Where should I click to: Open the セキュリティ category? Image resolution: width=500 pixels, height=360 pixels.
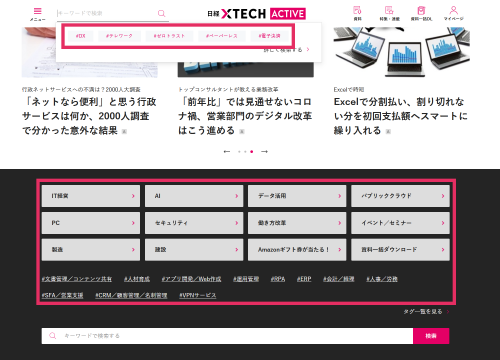point(194,223)
